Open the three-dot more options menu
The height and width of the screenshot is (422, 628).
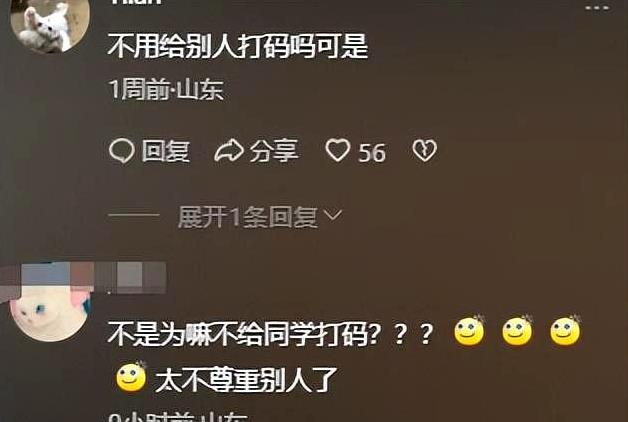click(x=597, y=7)
